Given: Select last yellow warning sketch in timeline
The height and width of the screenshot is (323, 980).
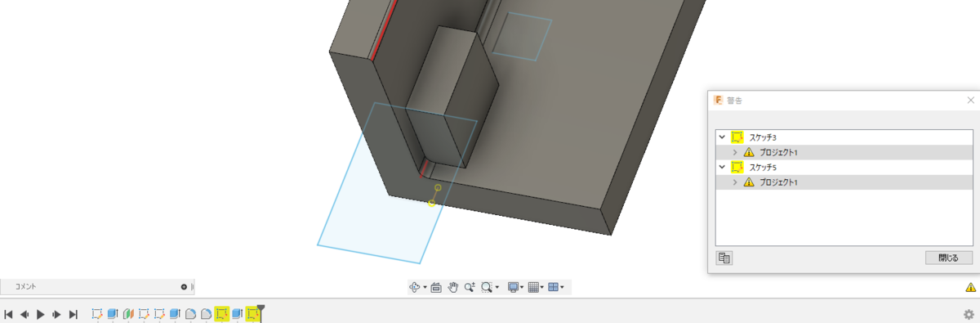Looking at the screenshot, I should coord(252,314).
